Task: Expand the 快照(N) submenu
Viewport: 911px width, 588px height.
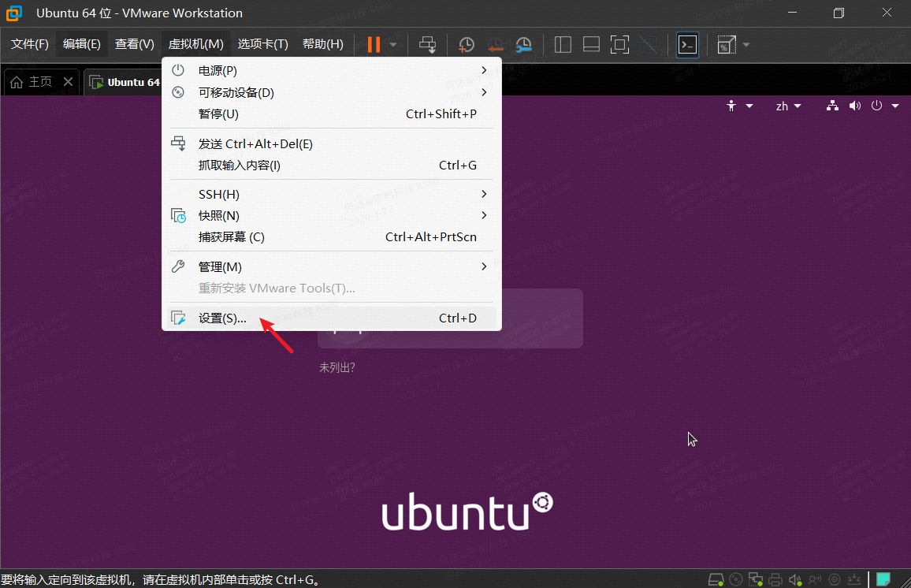Action: point(332,215)
